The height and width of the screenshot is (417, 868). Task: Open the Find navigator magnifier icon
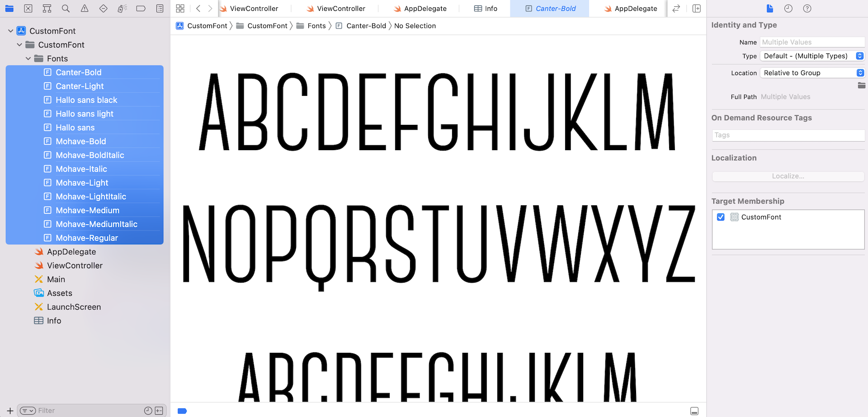[66, 9]
